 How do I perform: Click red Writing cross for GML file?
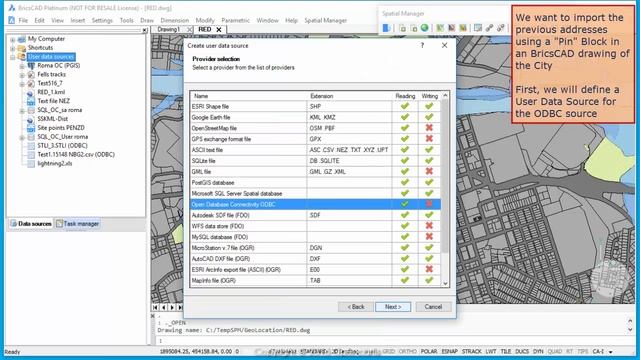pyautogui.click(x=429, y=171)
